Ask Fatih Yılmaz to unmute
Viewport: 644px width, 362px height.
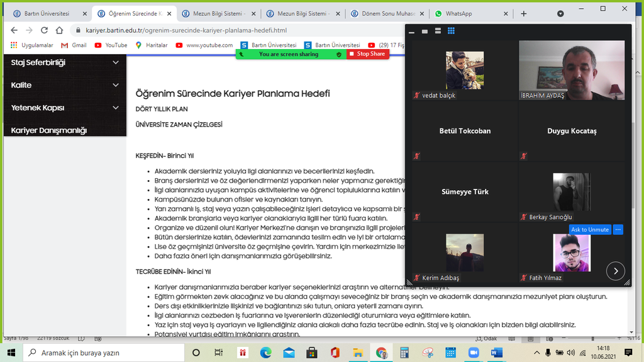590,230
